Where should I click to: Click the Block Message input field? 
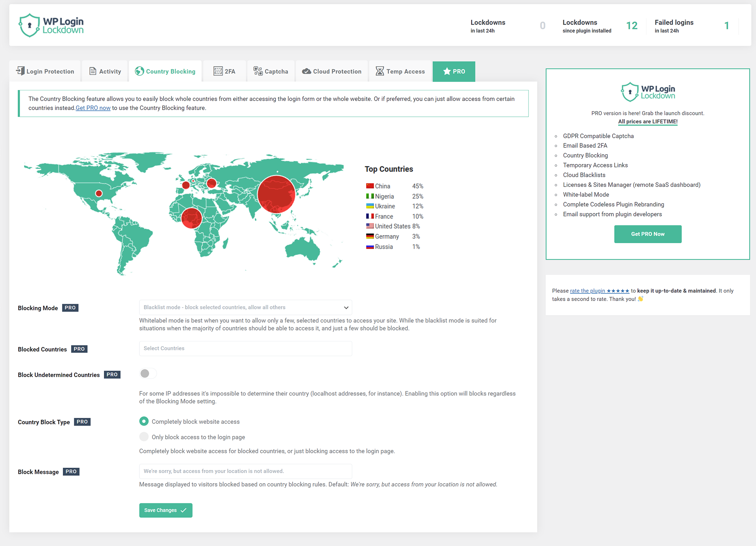[x=245, y=471]
